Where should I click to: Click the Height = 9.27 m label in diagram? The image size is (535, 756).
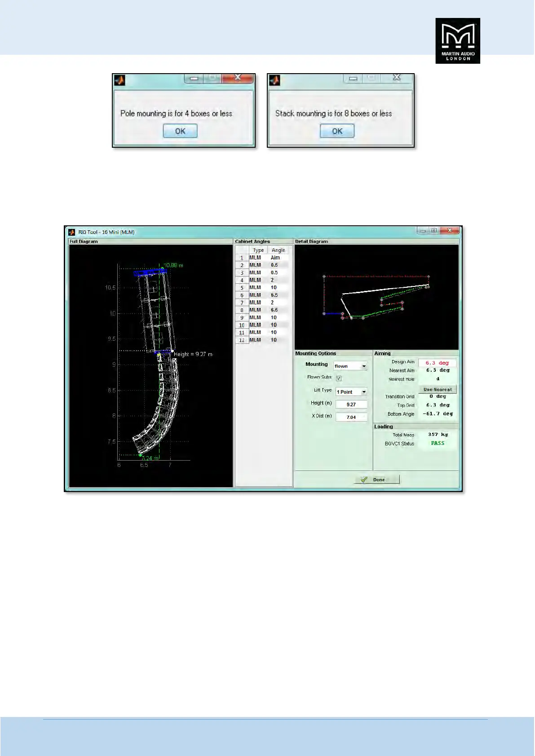(x=193, y=354)
